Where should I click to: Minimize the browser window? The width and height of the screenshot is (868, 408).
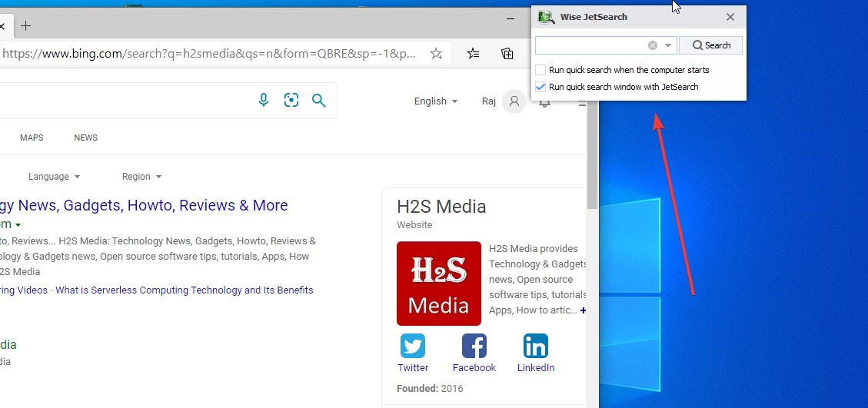tap(510, 19)
